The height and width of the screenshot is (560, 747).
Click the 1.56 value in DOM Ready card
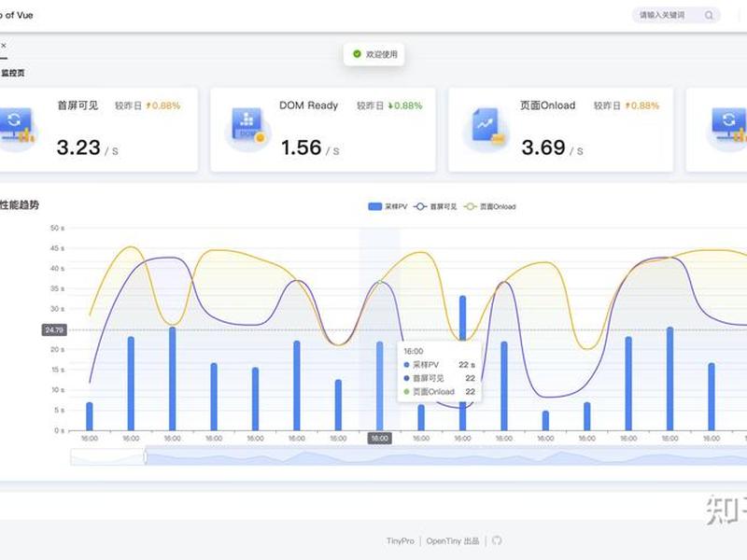(x=301, y=147)
